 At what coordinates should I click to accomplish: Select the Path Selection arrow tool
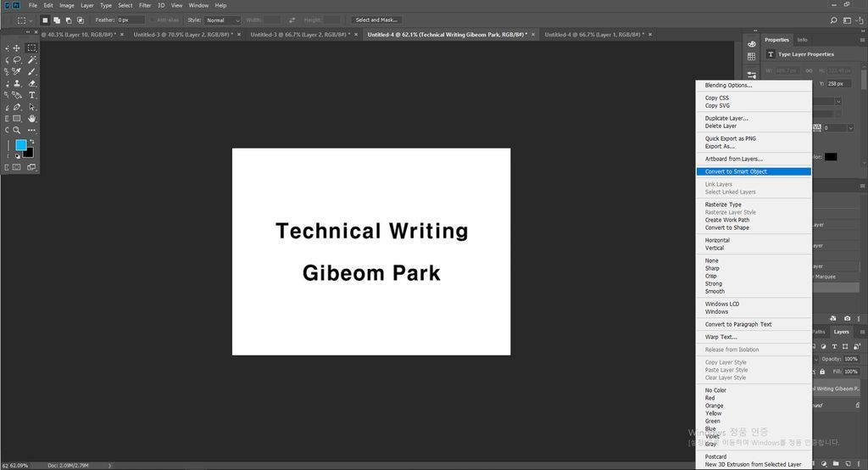pos(31,107)
